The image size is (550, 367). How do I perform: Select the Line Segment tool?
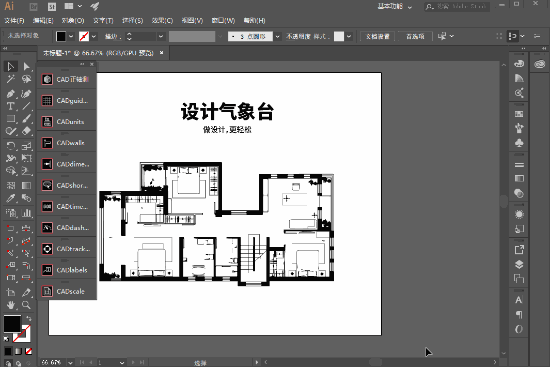pos(26,106)
